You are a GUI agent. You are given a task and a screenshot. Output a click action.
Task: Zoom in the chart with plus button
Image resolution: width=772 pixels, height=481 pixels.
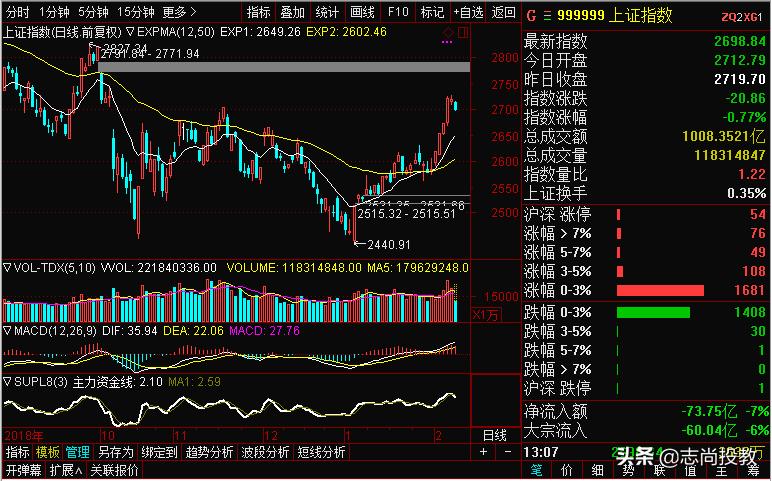483,451
